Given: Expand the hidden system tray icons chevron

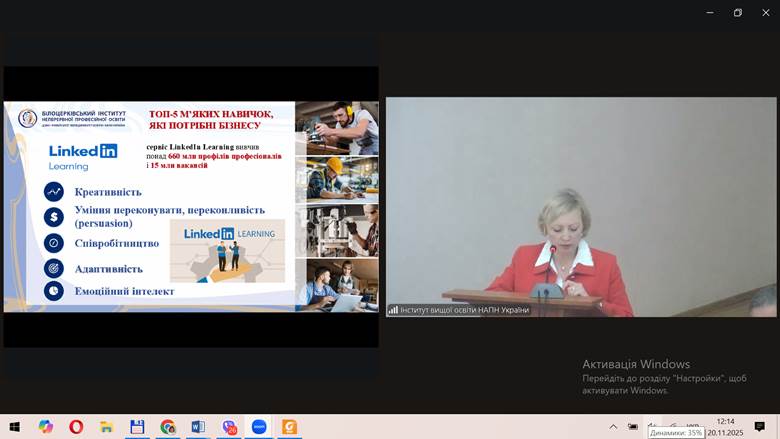Looking at the screenshot, I should click(613, 426).
